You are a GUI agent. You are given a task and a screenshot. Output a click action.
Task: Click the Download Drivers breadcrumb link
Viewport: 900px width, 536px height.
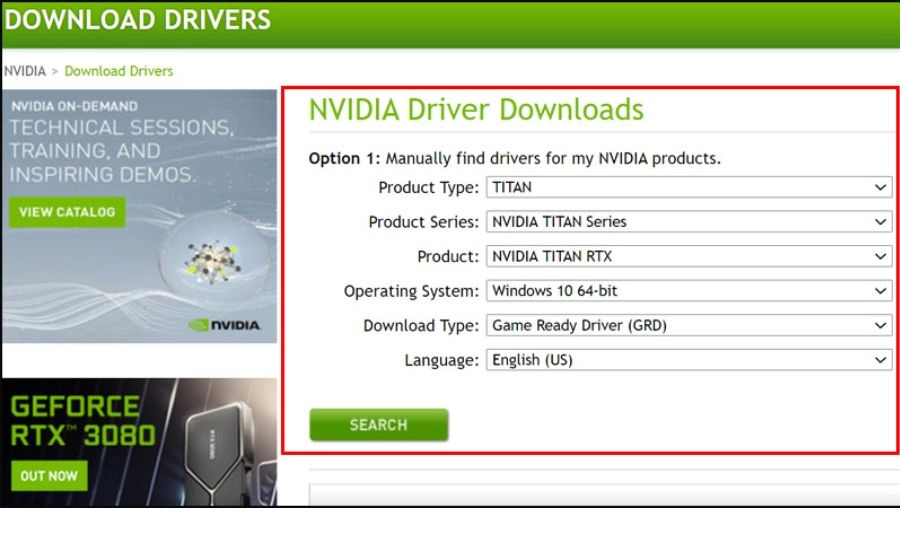119,71
